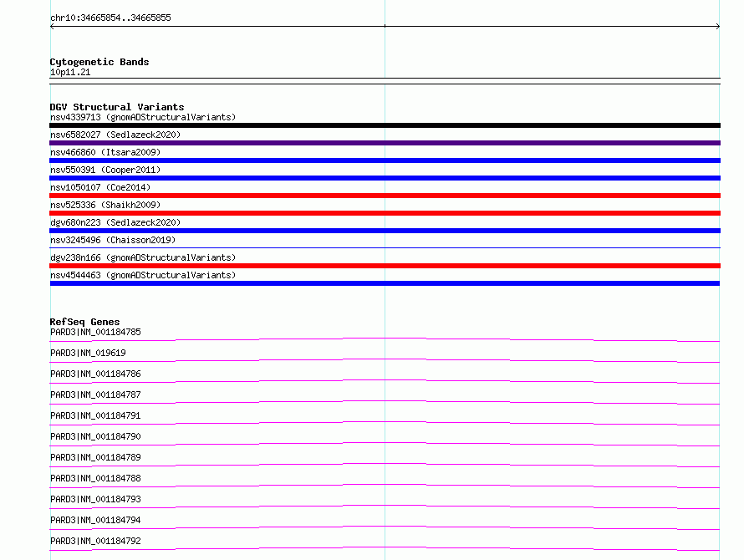Image resolution: width=744 pixels, height=560 pixels.
Task: Click the red bar under nsv1050107
Action: pyautogui.click(x=385, y=196)
